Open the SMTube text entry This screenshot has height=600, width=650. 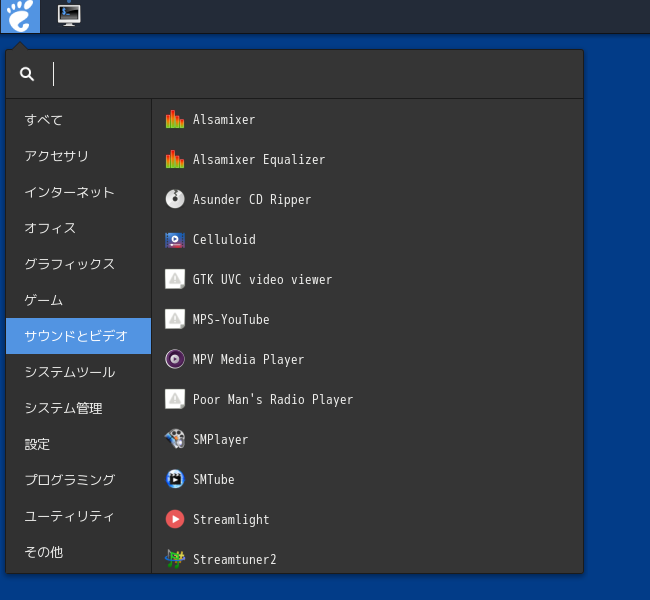click(213, 479)
